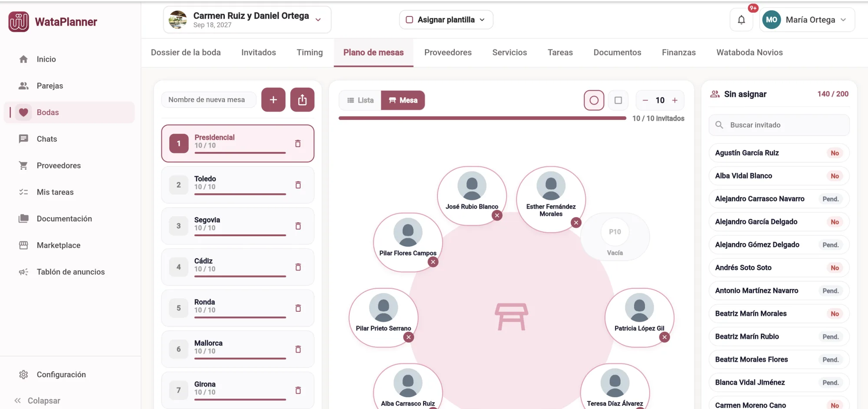Viewport: 868px width, 409px height.
Task: Remove Pilar Prieto Serrano from table
Action: pyautogui.click(x=408, y=337)
